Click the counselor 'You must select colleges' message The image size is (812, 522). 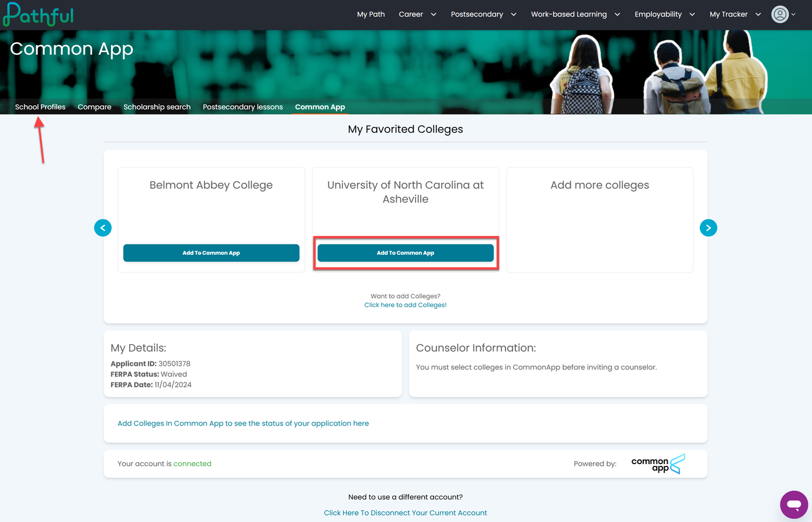click(x=536, y=367)
